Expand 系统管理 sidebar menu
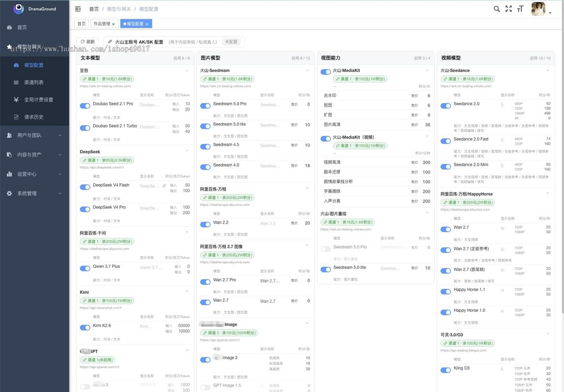564x392 pixels. 34,193
